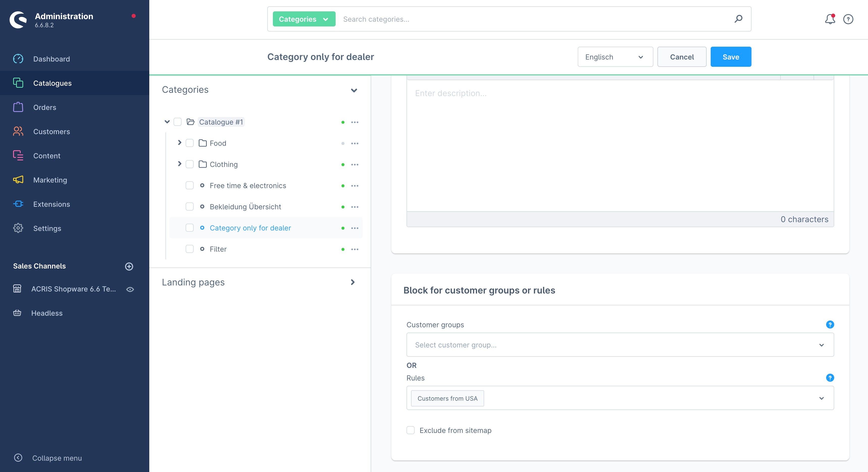Open the help question mark icon

click(x=848, y=19)
